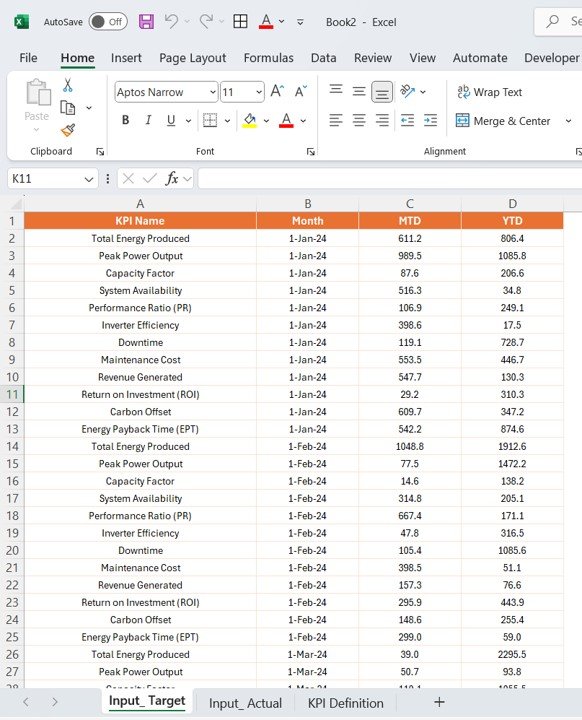
Task: Click the Merge & Center button
Action: (503, 121)
